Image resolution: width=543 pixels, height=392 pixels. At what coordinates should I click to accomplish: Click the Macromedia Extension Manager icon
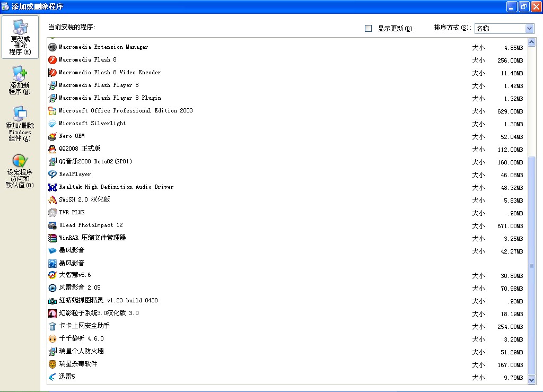52,47
